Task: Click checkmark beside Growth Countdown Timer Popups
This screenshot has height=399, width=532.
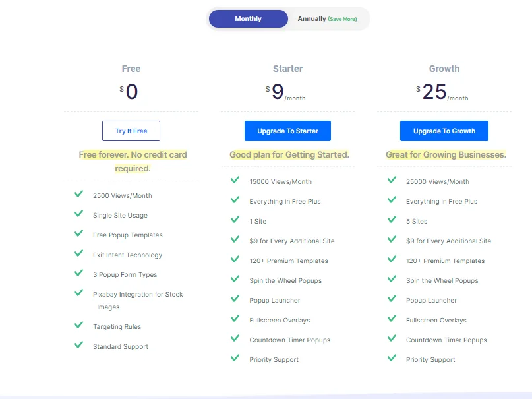Action: [x=392, y=339]
